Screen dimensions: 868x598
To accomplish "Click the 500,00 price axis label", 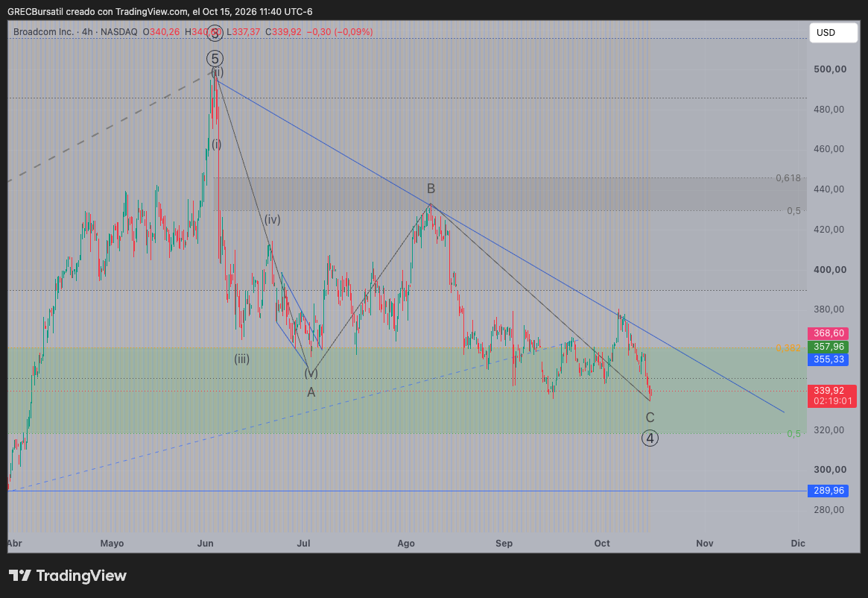I will pyautogui.click(x=830, y=69).
